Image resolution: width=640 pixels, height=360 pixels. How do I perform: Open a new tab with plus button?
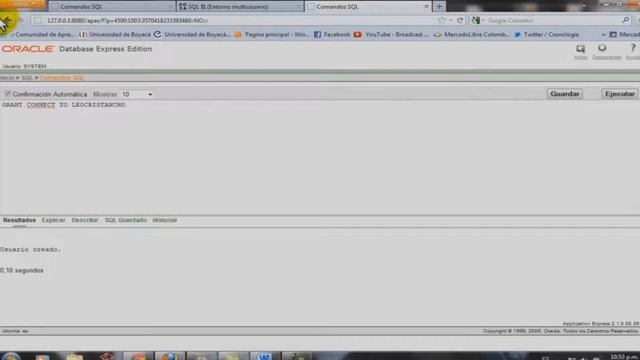point(439,6)
